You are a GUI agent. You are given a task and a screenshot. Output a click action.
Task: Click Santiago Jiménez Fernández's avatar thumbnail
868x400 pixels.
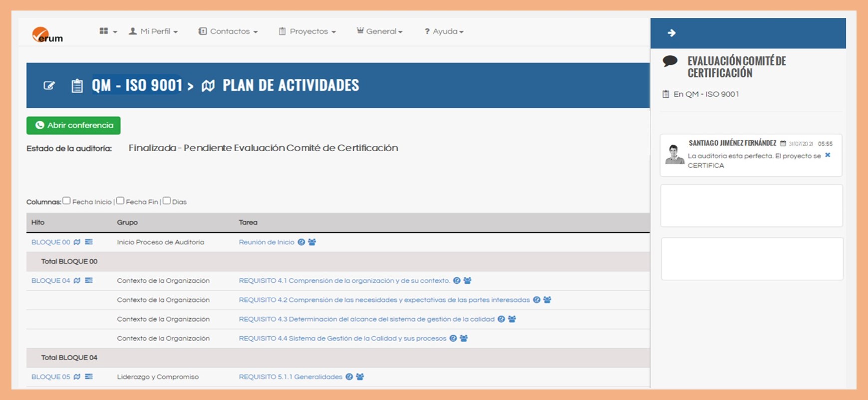[674, 155]
